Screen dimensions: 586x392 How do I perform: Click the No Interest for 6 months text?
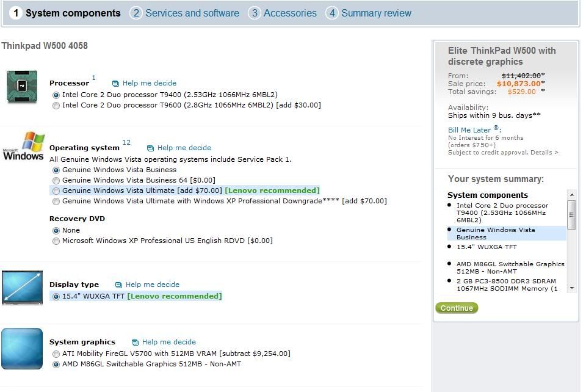[x=485, y=138]
